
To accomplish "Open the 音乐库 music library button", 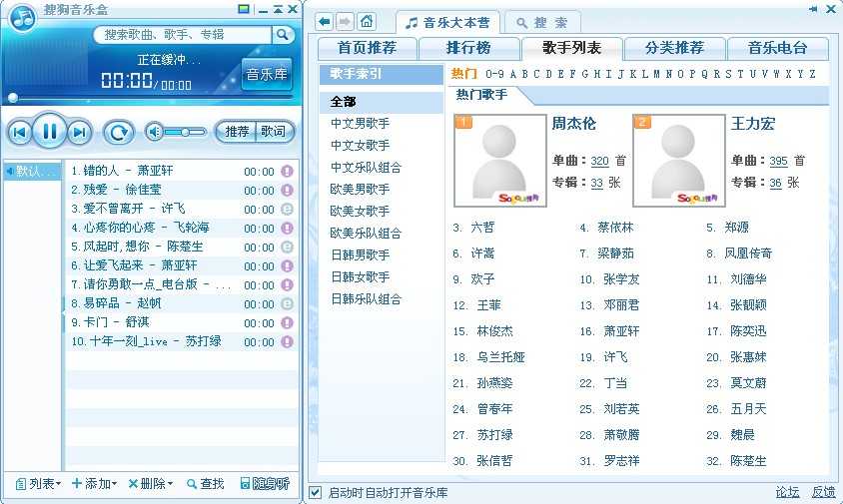I will click(267, 75).
